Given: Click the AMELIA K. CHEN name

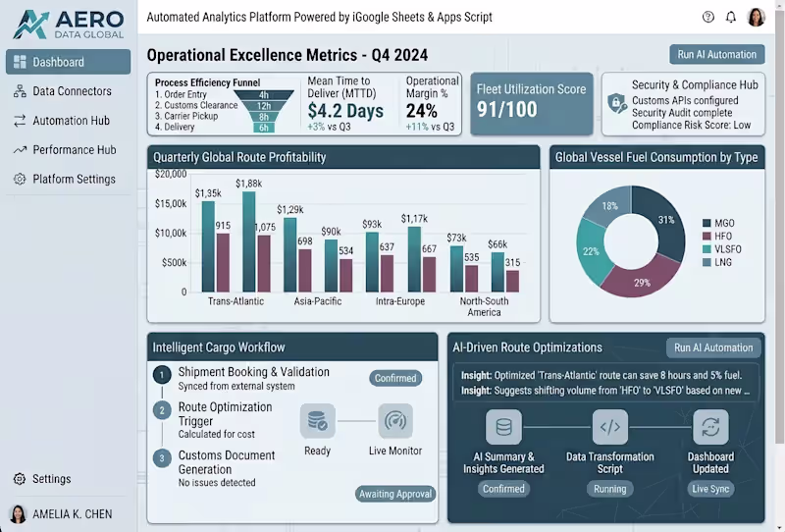Looking at the screenshot, I should click(72, 514).
